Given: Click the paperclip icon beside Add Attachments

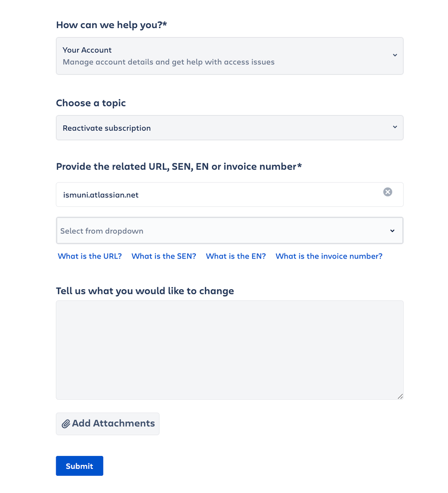Looking at the screenshot, I should 66,424.
